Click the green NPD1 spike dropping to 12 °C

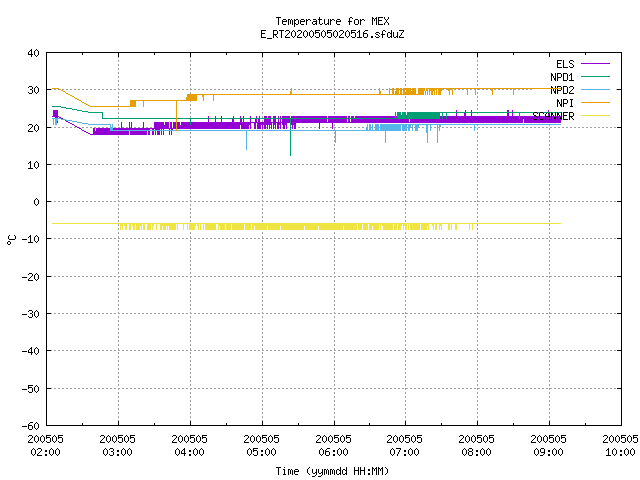pyautogui.click(x=290, y=139)
